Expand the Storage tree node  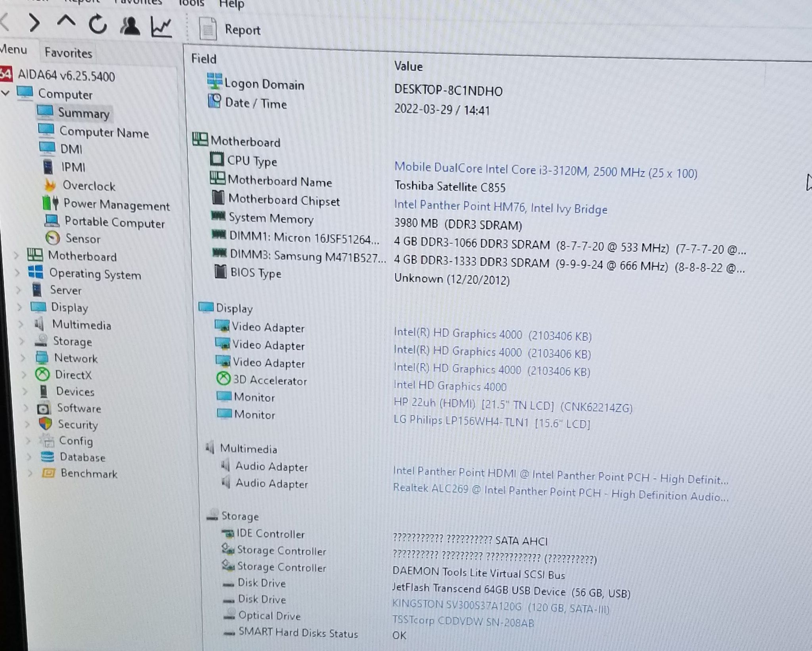coord(21,341)
